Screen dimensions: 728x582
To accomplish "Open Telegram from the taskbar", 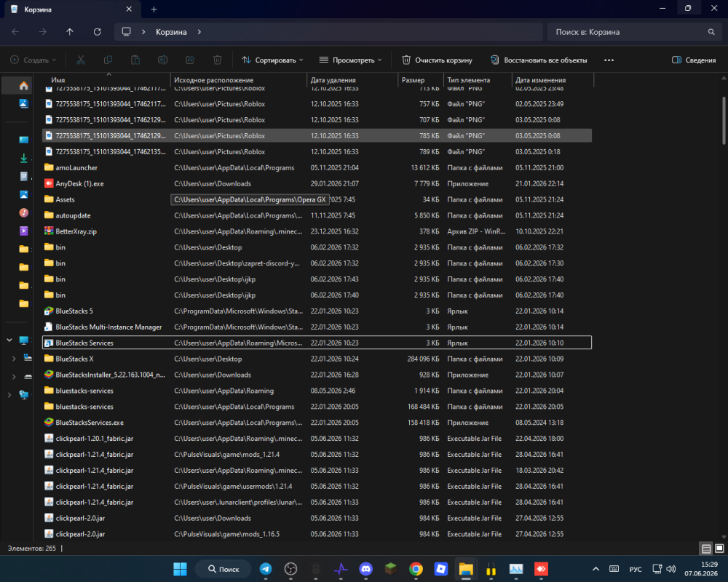I will point(266,568).
